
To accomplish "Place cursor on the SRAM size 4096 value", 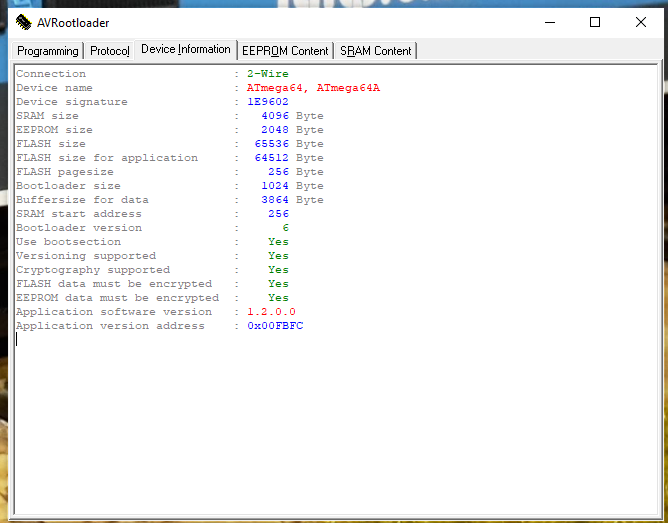I will coord(275,116).
